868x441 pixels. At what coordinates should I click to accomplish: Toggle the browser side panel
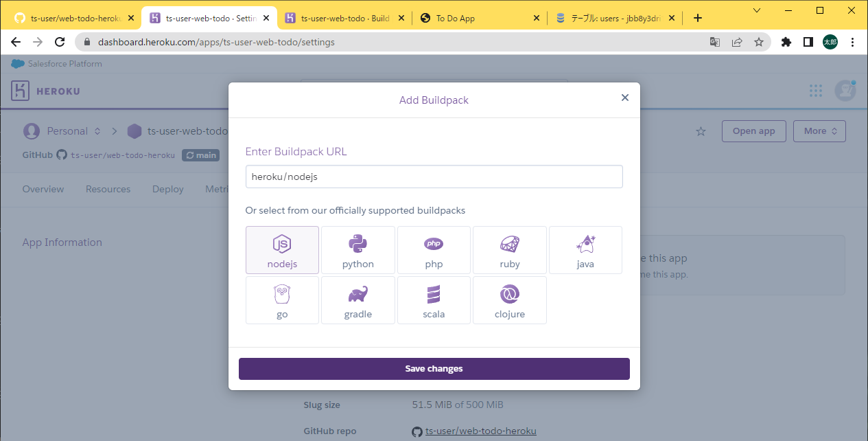pos(808,42)
